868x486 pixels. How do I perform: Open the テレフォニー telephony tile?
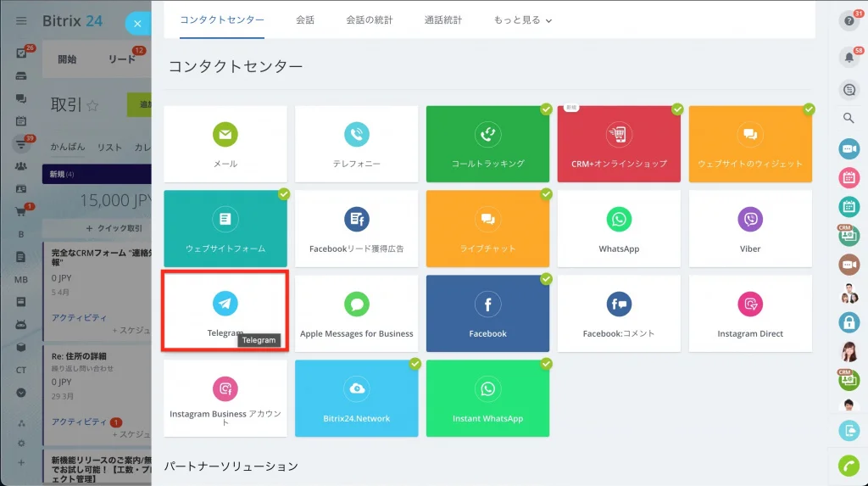tap(357, 144)
